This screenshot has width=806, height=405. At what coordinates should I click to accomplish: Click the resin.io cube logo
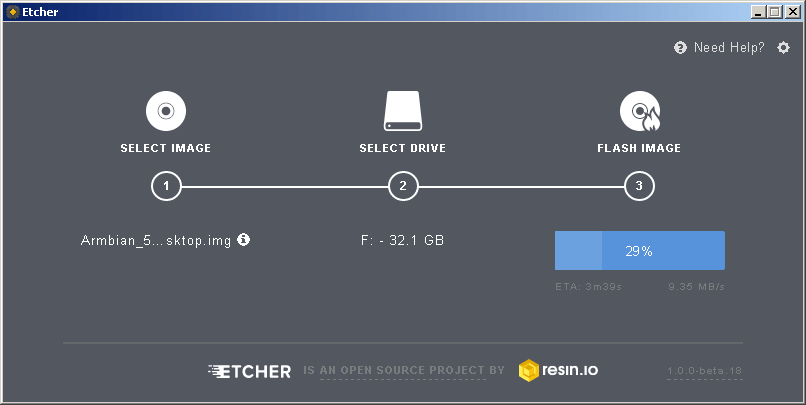click(528, 370)
